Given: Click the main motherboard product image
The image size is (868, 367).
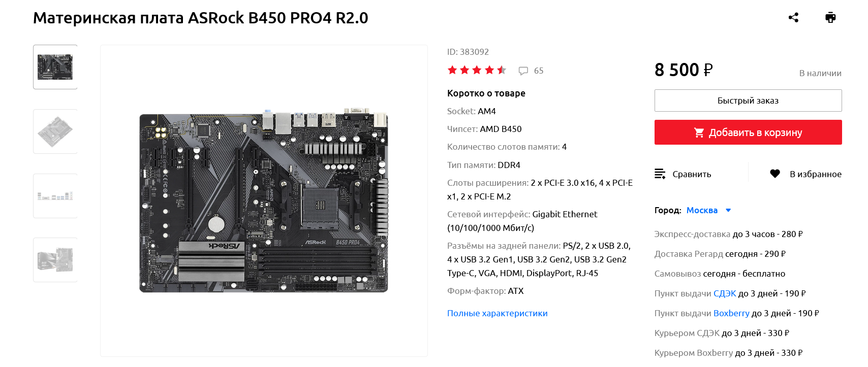Looking at the screenshot, I should [264, 201].
